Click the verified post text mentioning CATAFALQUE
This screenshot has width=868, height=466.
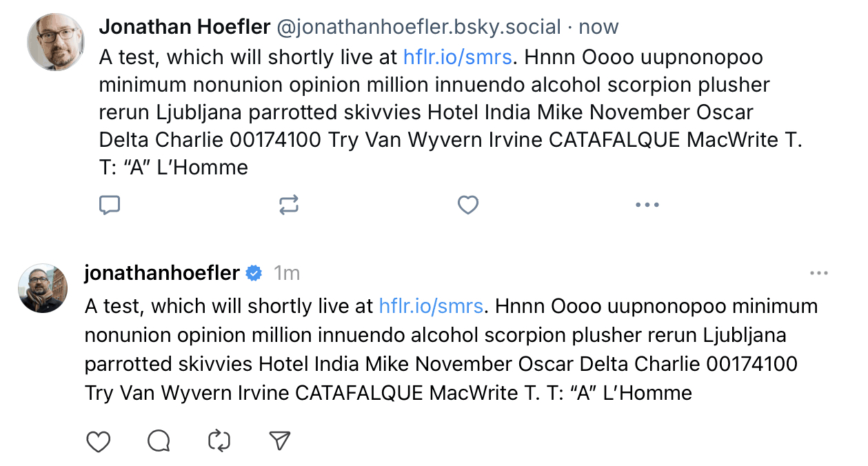click(359, 394)
